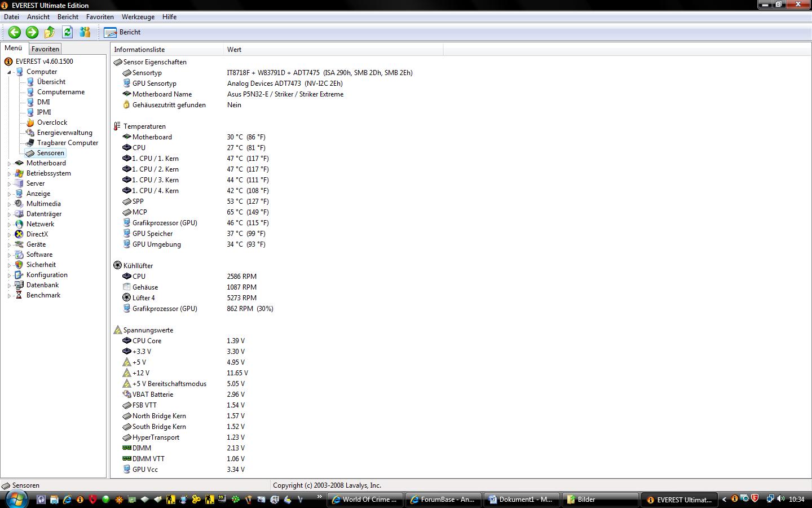Click the Geräte tree icon
812x508 pixels.
tap(19, 244)
